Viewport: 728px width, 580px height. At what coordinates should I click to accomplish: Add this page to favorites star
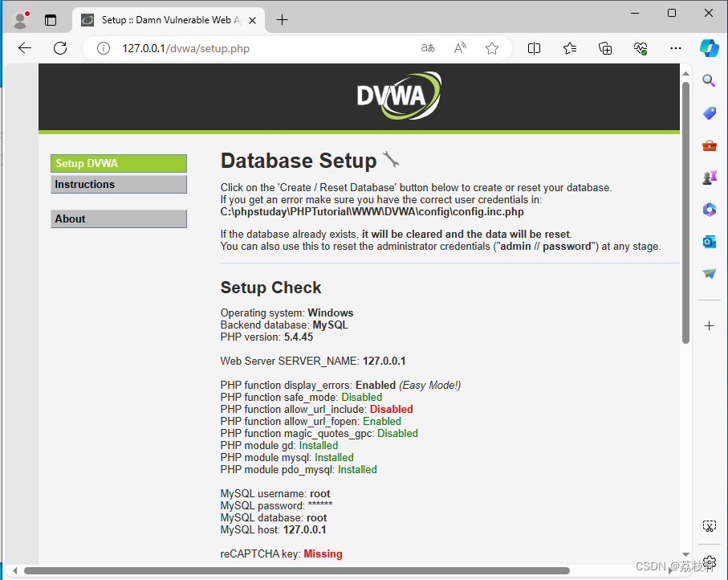point(492,48)
